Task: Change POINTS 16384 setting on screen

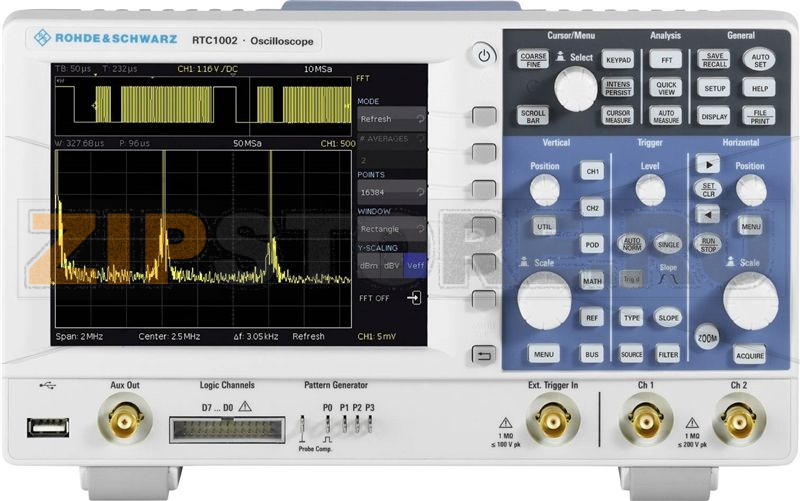Action: 391,192
